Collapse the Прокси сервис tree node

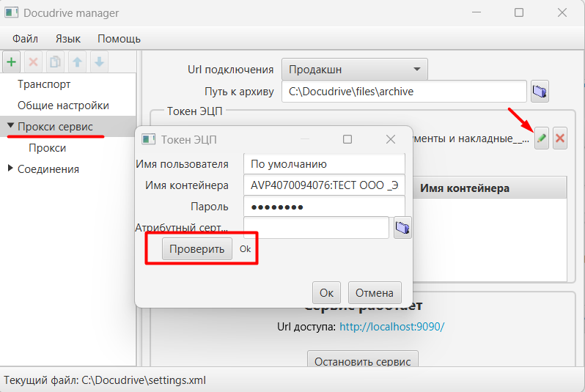click(10, 126)
